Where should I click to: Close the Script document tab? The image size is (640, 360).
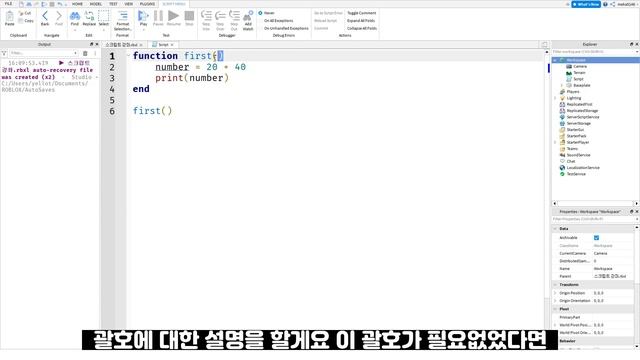(172, 44)
